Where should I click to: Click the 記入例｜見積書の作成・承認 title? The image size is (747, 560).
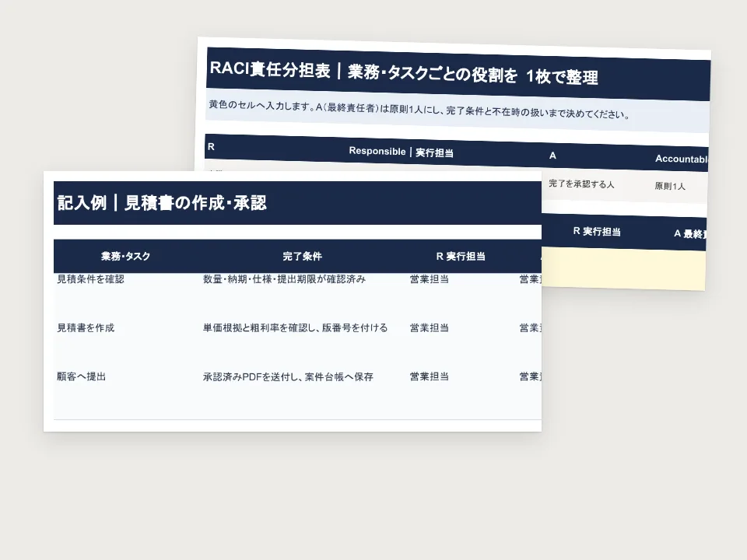point(162,203)
